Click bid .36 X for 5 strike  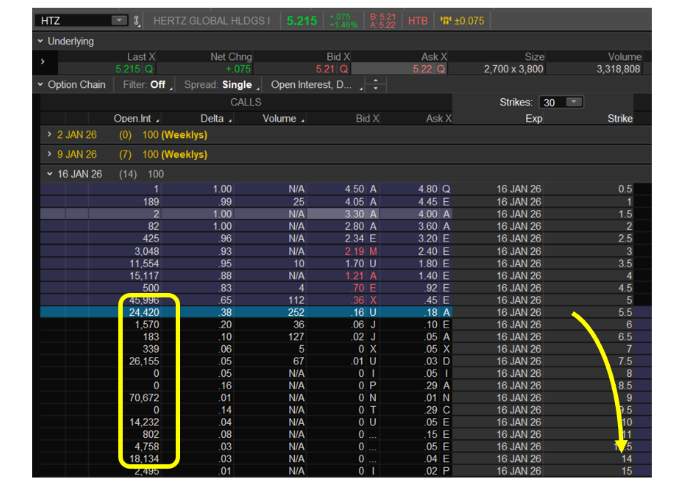[x=364, y=300]
